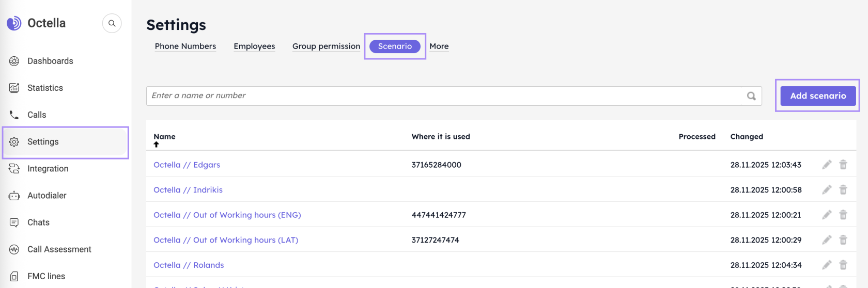Delete Out of Working hours (ENG) scenario

pos(843,215)
